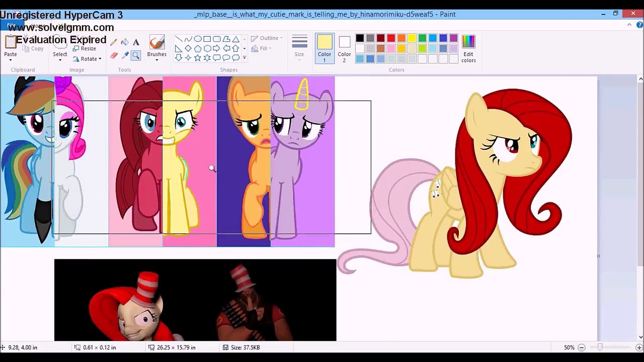Image resolution: width=644 pixels, height=362 pixels.
Task: Expand the Shapes gallery more arrow
Action: point(245,58)
